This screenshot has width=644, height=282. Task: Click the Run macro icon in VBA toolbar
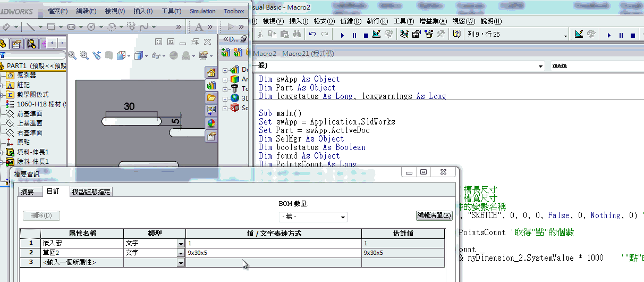[x=343, y=35]
